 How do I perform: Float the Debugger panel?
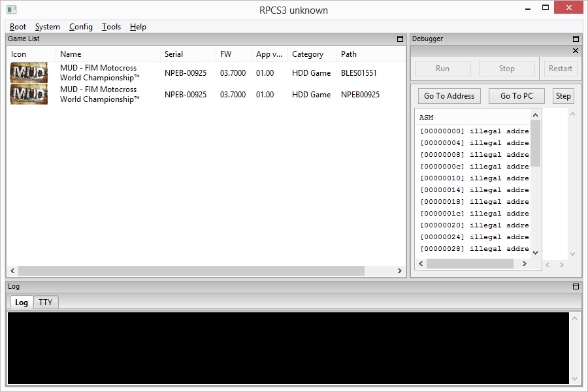(x=576, y=39)
